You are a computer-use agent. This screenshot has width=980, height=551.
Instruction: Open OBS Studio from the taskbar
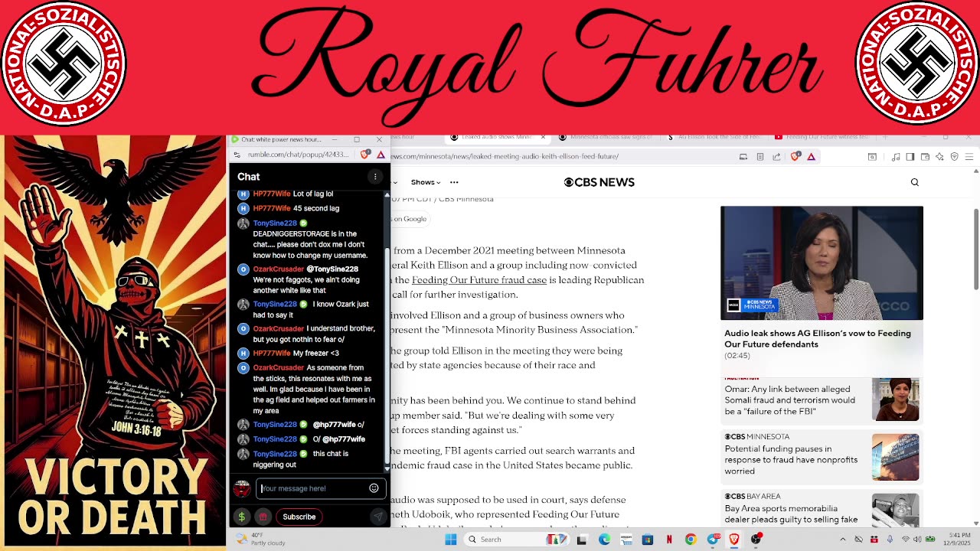click(x=756, y=540)
